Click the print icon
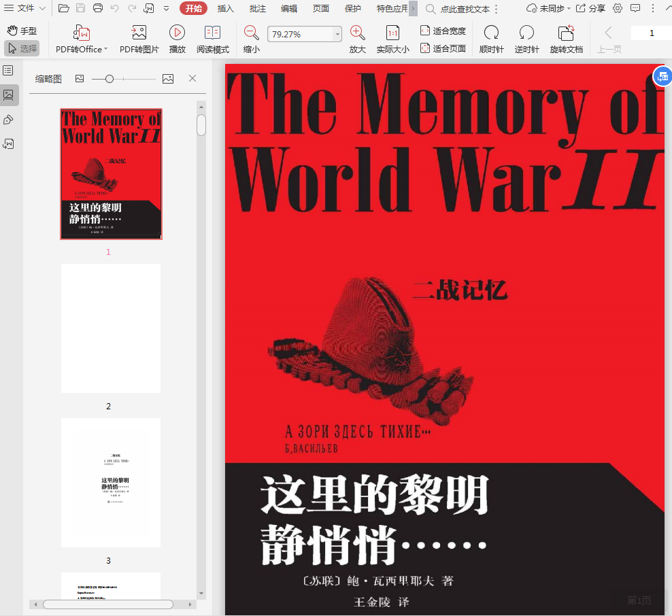The width and height of the screenshot is (672, 616). (x=98, y=8)
